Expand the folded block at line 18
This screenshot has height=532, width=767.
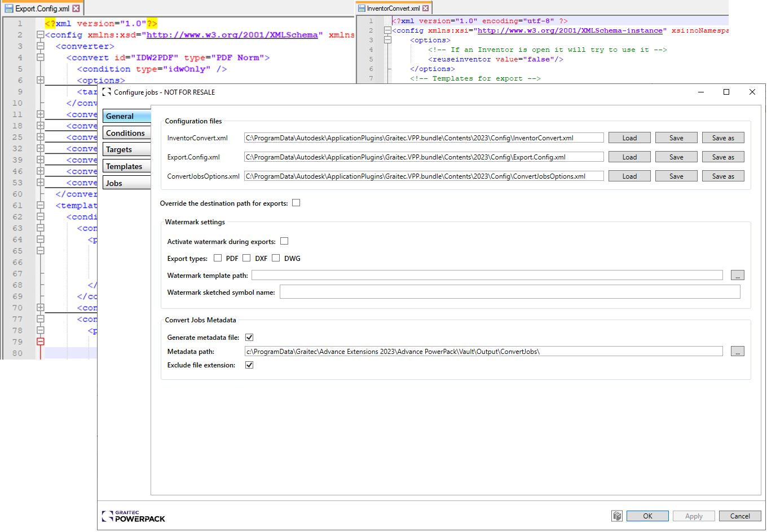pos(41,125)
